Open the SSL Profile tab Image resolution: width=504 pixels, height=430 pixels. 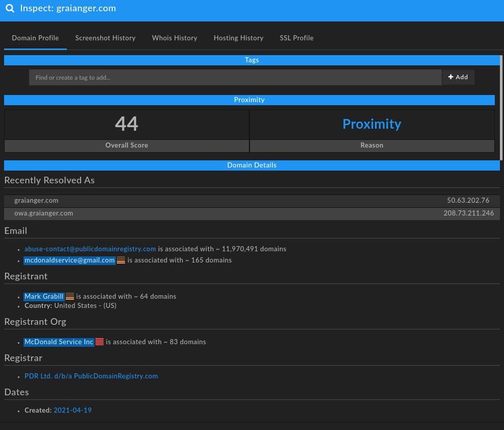(296, 38)
